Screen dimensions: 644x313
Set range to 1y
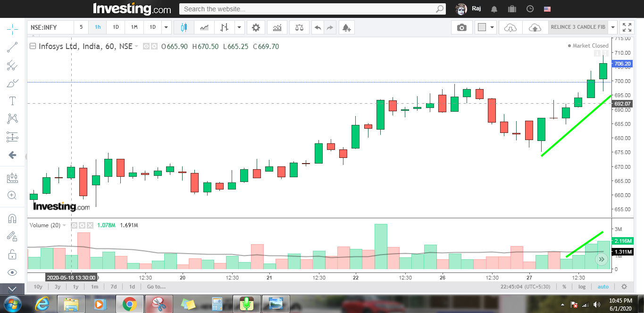[x=75, y=287]
